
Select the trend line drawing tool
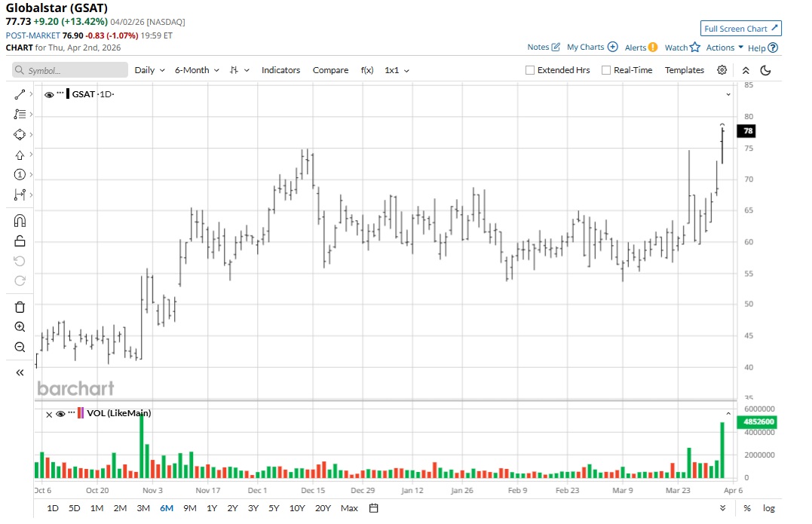(20, 94)
